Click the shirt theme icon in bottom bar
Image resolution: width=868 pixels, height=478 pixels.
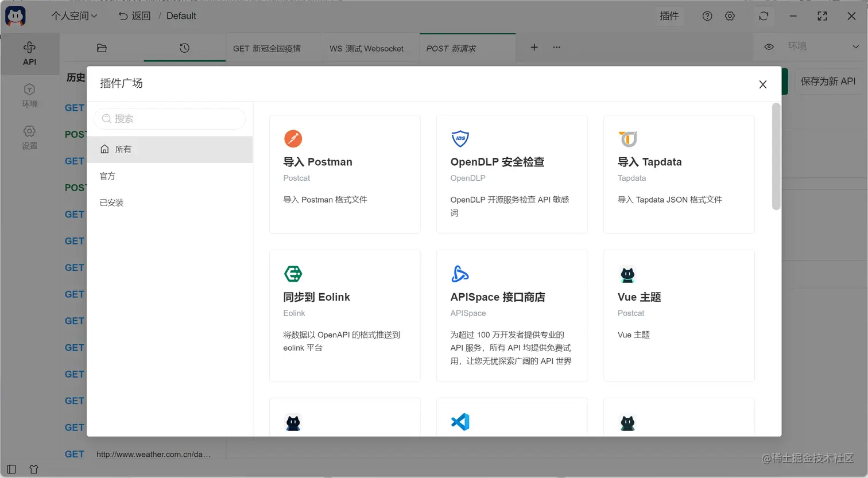34,469
